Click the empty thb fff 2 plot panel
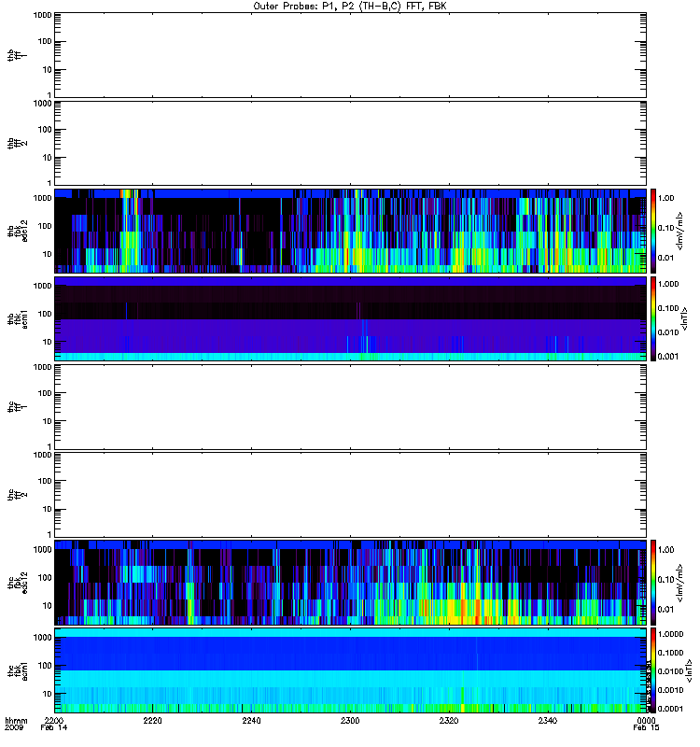Viewport: 700px width, 747px height. click(x=350, y=144)
